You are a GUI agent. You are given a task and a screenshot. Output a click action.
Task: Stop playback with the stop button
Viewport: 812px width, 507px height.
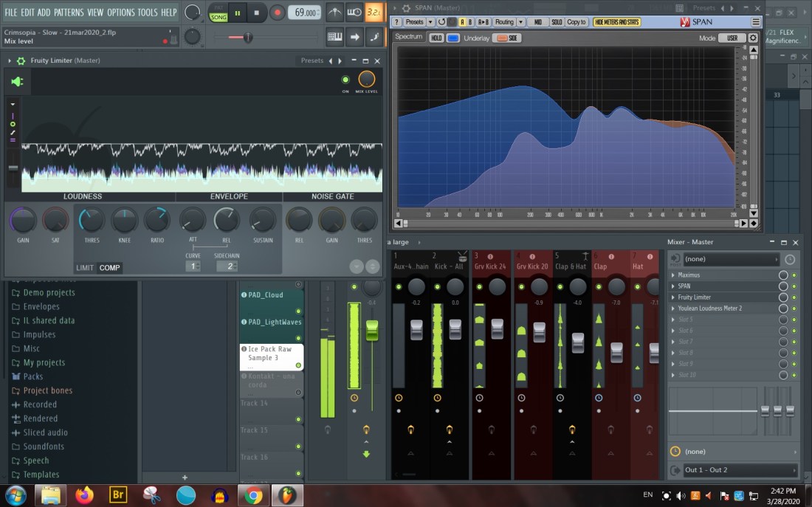click(x=257, y=13)
